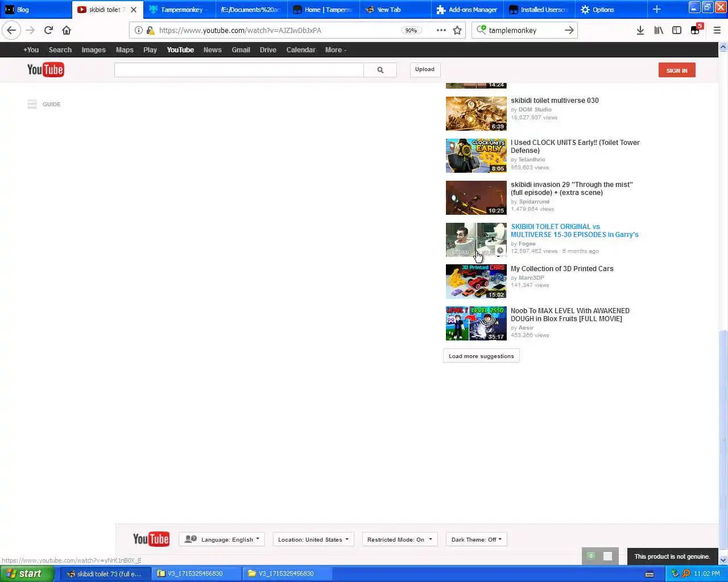Open skibidi invasion 29 video thumbnail
This screenshot has height=582, width=728.
point(476,198)
